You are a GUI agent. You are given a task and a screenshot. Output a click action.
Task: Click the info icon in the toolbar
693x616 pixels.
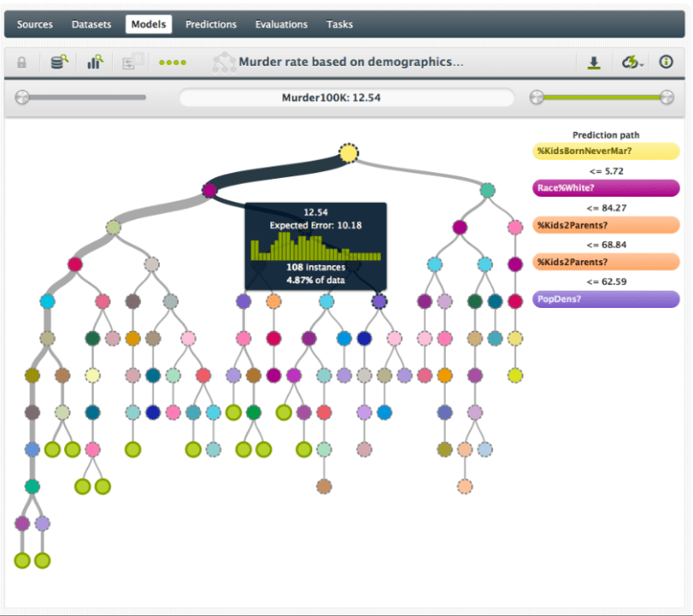pos(666,62)
